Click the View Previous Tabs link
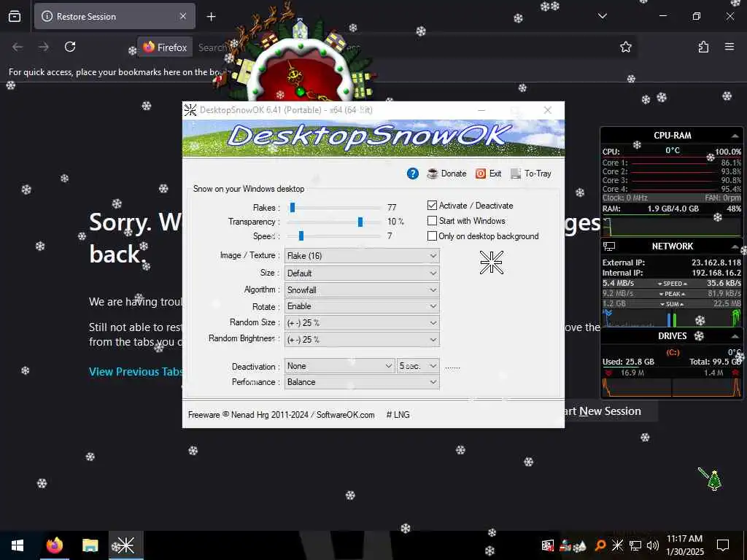 136,371
